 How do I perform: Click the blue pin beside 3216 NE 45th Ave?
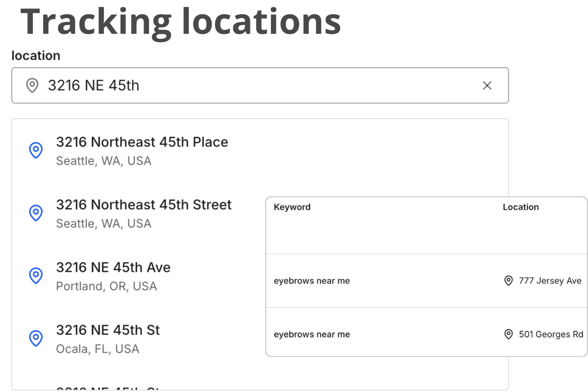tap(35, 276)
